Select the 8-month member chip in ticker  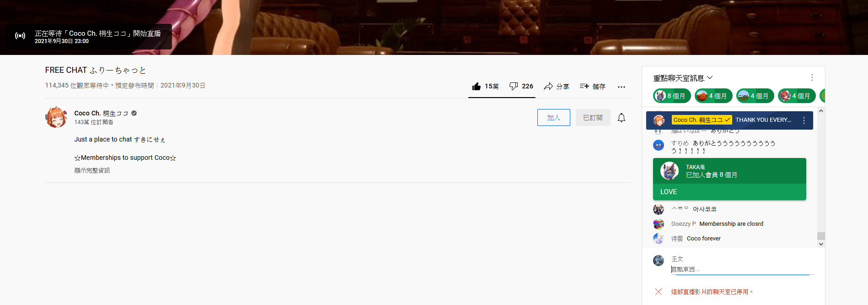(672, 96)
